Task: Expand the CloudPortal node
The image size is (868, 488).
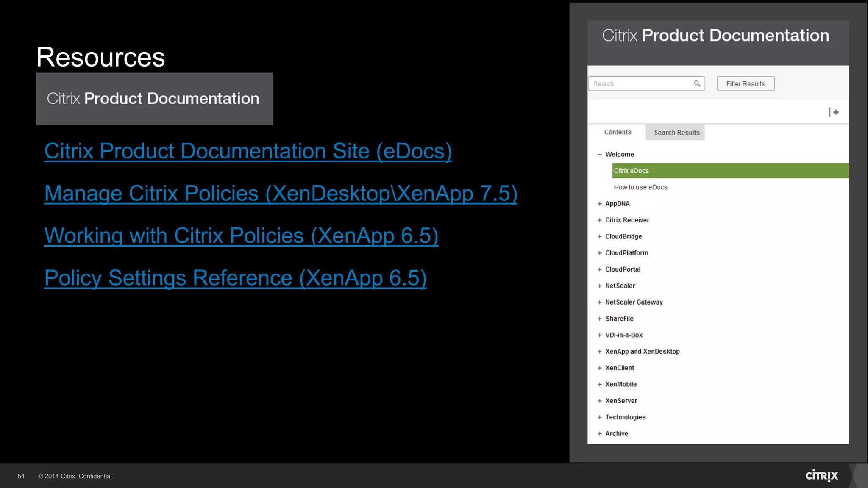Action: (x=599, y=269)
